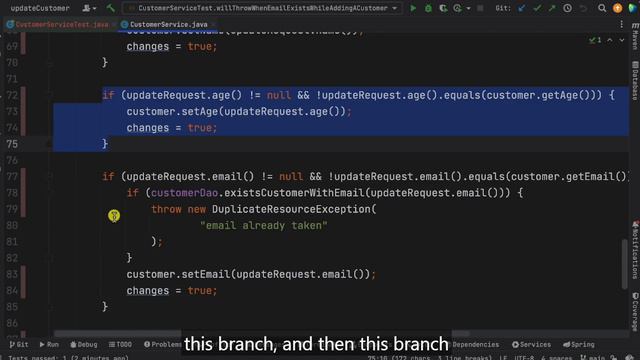640x360 pixels.
Task: Open the Dependencies tool window tab
Action: tap(476, 344)
